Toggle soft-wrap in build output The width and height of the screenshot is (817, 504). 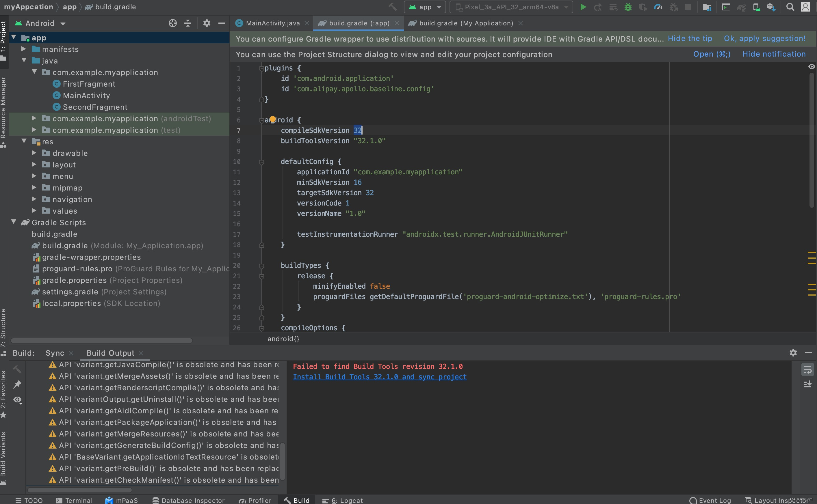[x=807, y=369]
